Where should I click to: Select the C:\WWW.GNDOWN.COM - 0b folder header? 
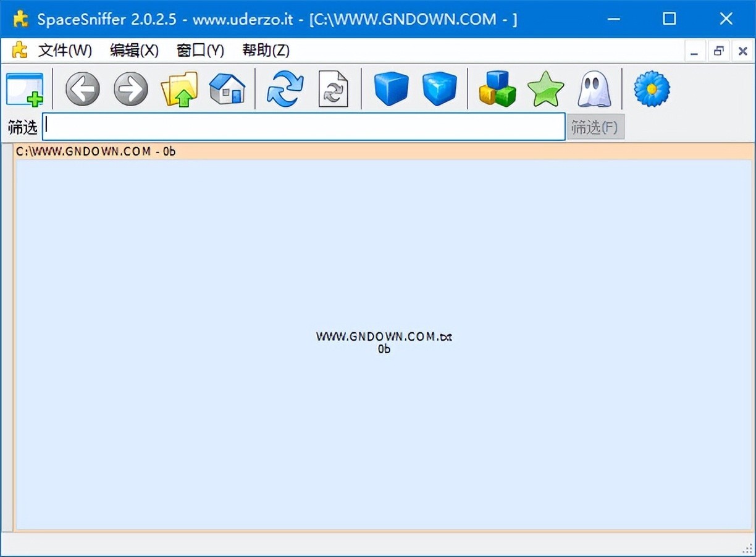pos(384,151)
